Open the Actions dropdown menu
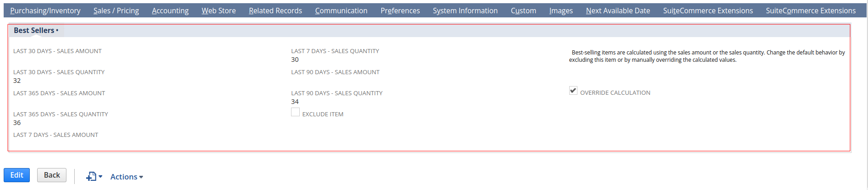 pos(126,177)
